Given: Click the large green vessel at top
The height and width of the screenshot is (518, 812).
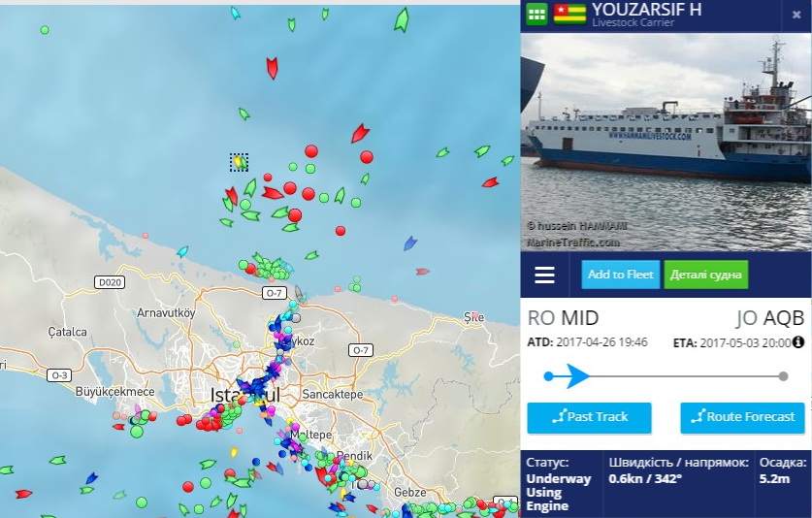Looking at the screenshot, I should point(402,20).
